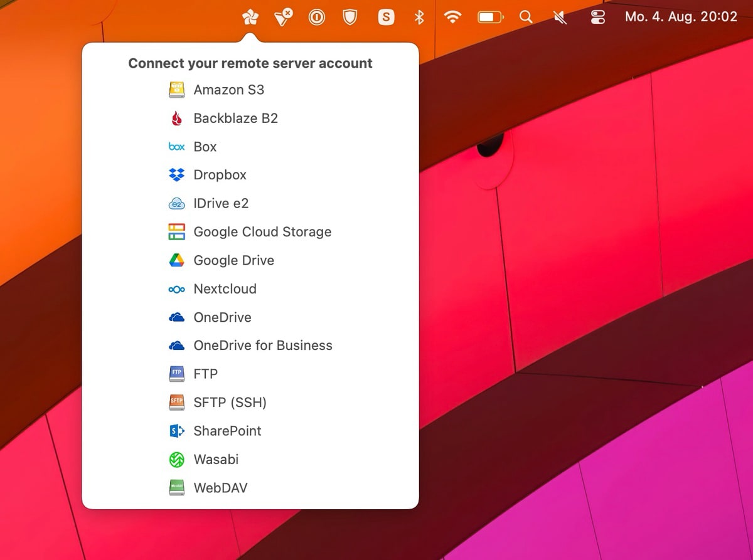Click the Google Drive triangle icon
Image resolution: width=753 pixels, height=560 pixels.
coord(177,260)
